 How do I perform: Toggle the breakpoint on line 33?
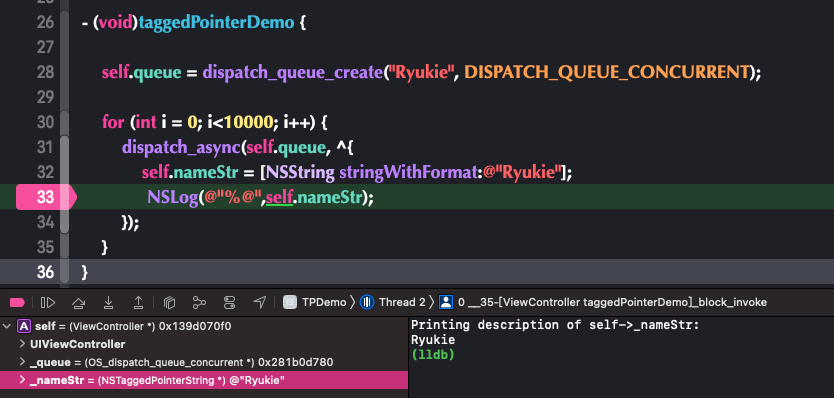pyautogui.click(x=46, y=197)
